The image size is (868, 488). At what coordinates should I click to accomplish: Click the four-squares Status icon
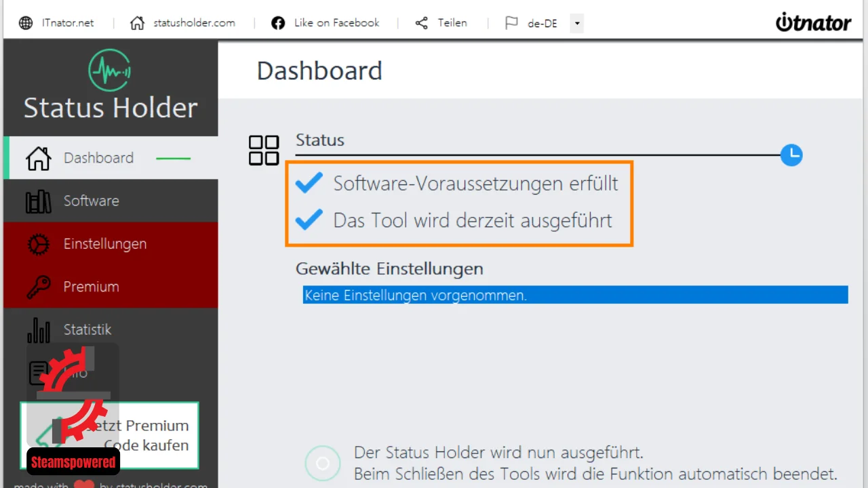pyautogui.click(x=264, y=150)
